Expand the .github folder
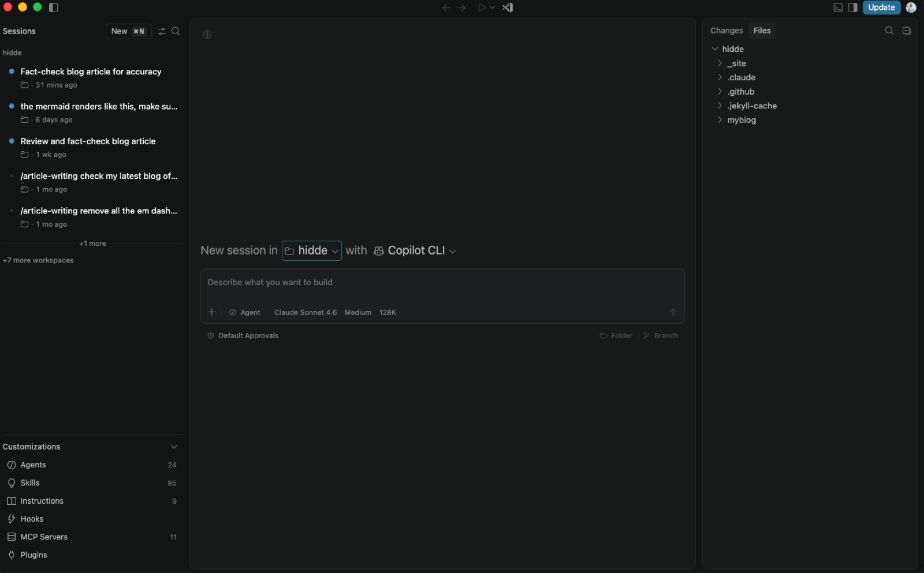924x573 pixels. pos(720,92)
